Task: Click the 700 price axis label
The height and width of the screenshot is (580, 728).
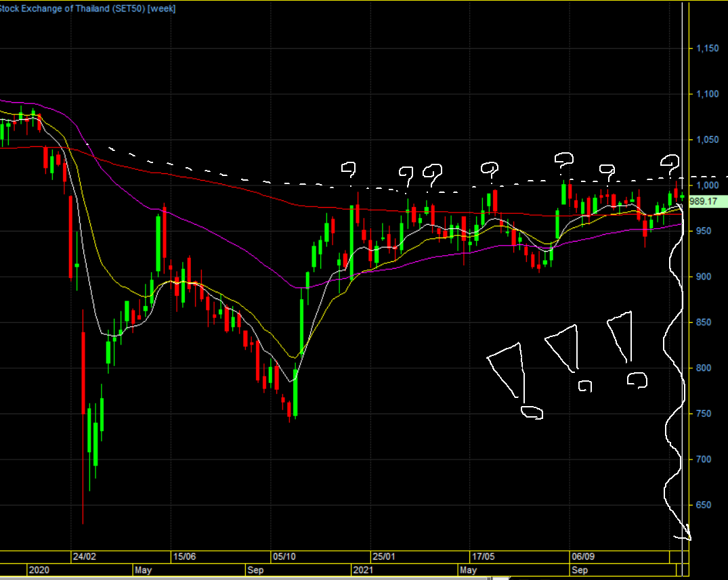Action: pos(704,460)
